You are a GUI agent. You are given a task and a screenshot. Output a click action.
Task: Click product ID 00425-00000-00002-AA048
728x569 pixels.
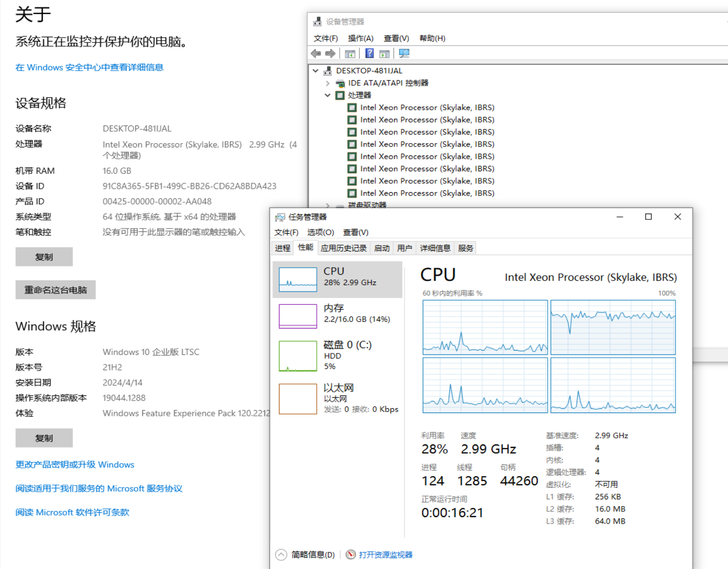157,201
